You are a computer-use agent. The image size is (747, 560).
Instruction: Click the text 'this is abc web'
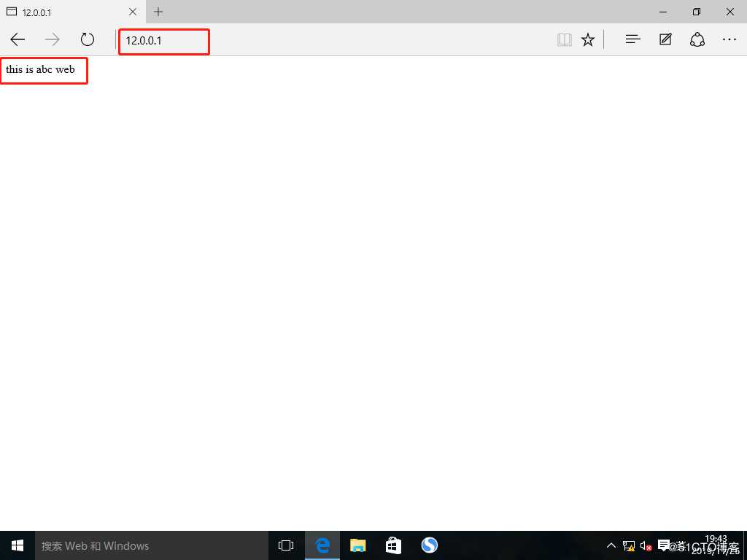[x=40, y=69]
